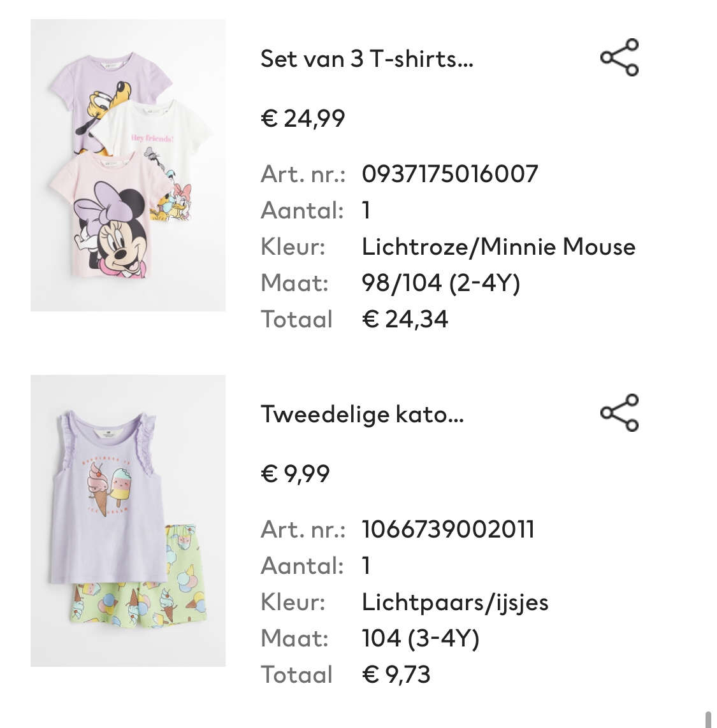Open the Minnie Mouse T-shirts product image
Viewport: 717px width, 728px height.
tap(128, 166)
